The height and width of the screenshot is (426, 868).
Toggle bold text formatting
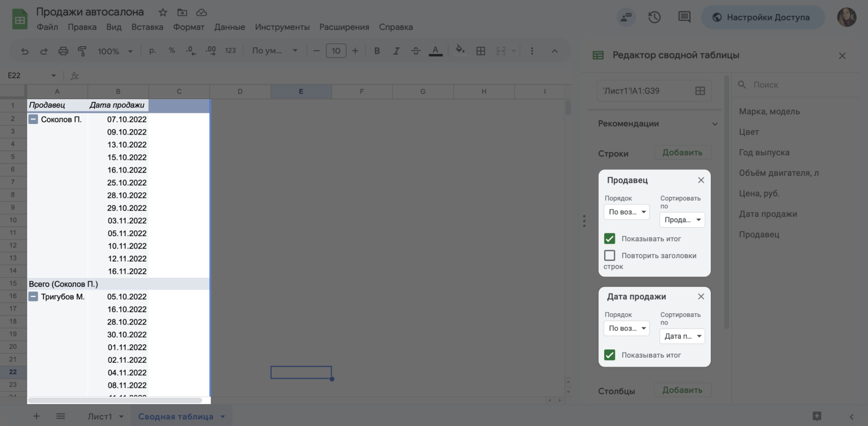click(377, 51)
